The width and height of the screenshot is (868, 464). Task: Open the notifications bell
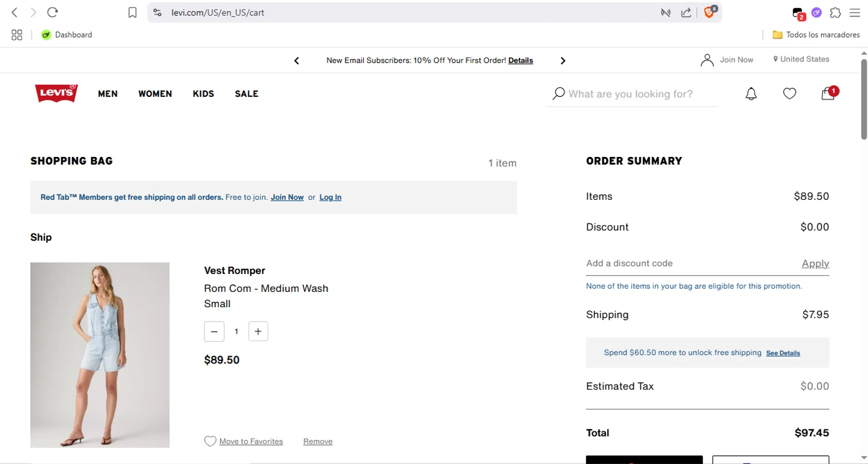[751, 94]
